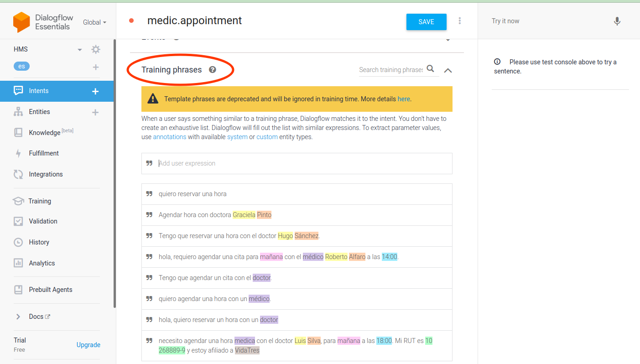Select the yellow-highlighted Graciela annotation
The height and width of the screenshot is (364, 640).
pyautogui.click(x=244, y=215)
